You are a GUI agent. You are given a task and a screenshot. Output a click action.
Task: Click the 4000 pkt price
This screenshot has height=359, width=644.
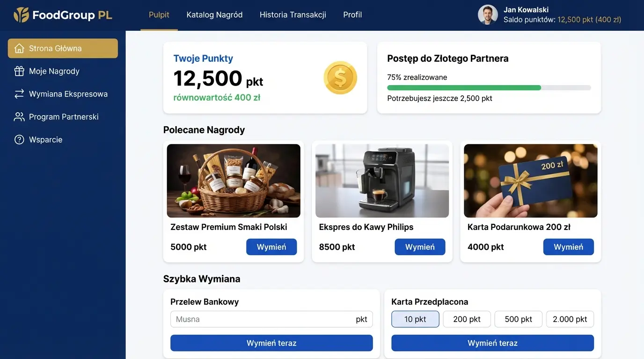[486, 247]
